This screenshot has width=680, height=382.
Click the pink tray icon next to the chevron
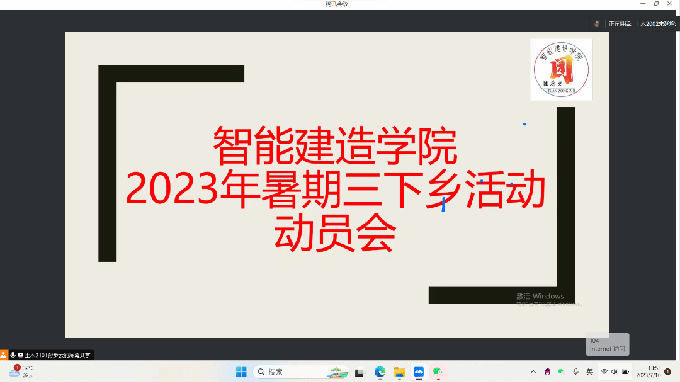pyautogui.click(x=547, y=372)
